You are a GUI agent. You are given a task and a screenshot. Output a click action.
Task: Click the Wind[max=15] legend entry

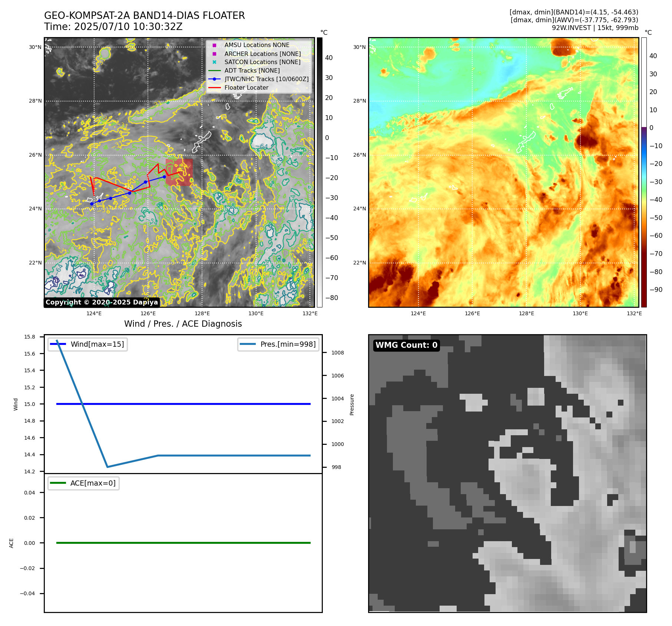[x=88, y=344]
